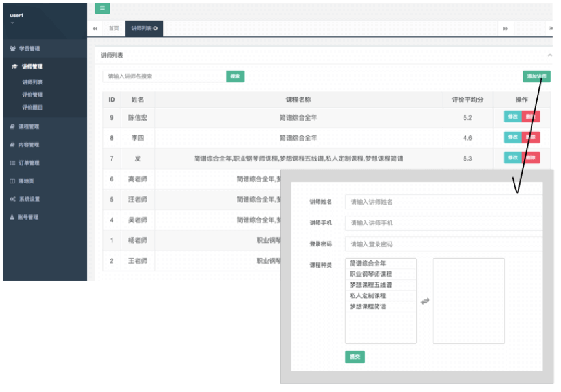Viewport: 561px width, 392px height.
Task: Open 订单管理 in the sidebar
Action: 29,163
